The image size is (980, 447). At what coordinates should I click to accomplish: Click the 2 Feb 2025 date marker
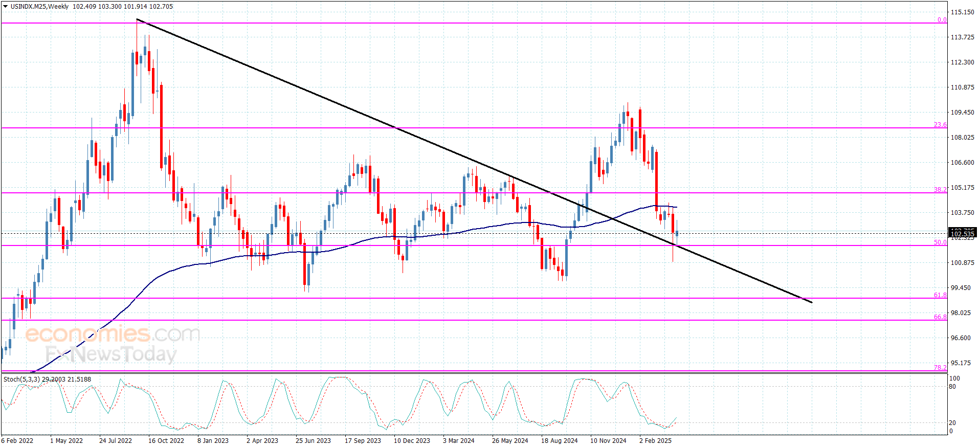point(655,441)
